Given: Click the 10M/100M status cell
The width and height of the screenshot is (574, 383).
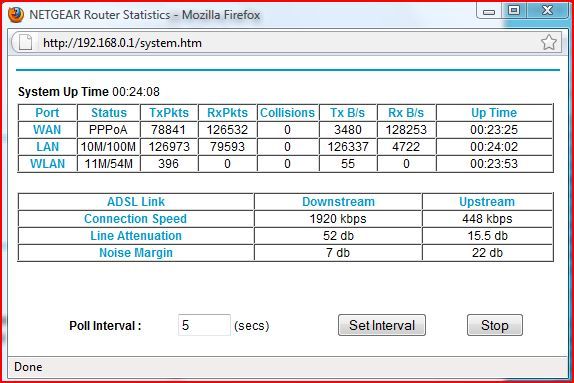Looking at the screenshot, I should tap(108, 147).
